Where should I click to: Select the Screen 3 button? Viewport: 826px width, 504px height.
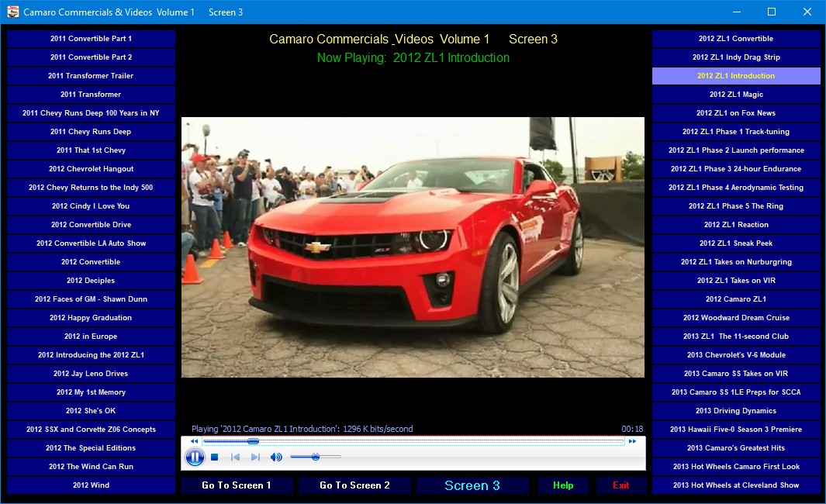(x=472, y=485)
